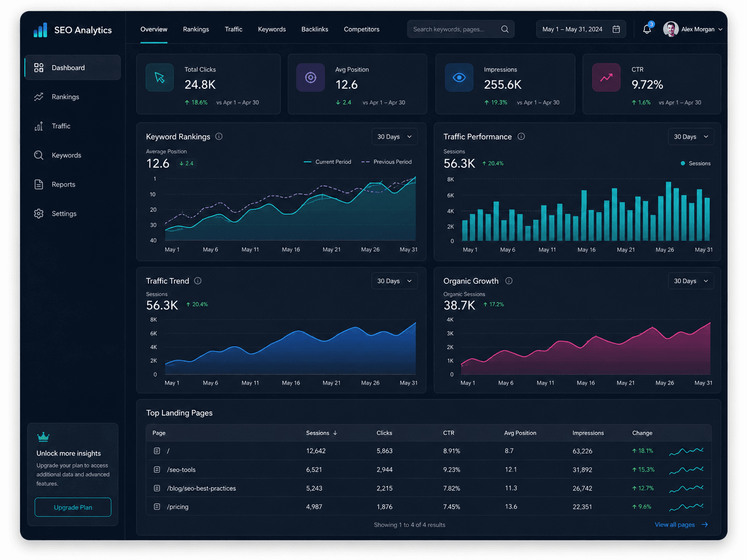Expand the Alex Morgan user menu chevron
This screenshot has height=560, width=747.
[720, 29]
